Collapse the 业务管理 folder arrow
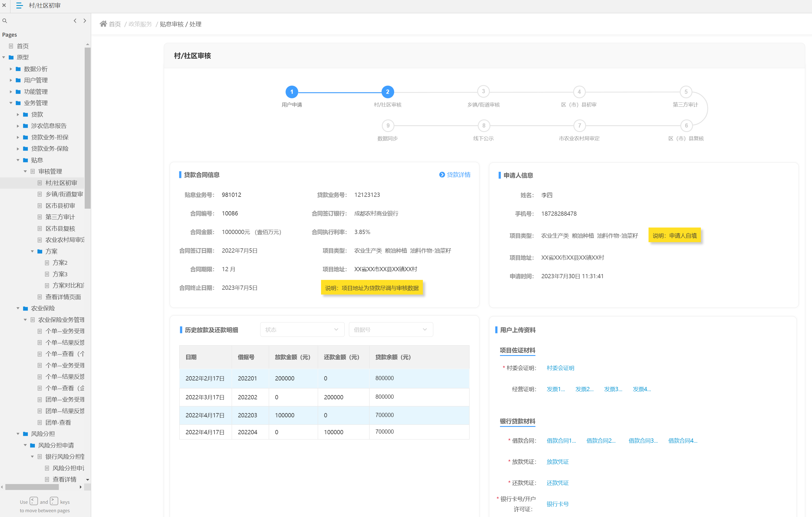 pyautogui.click(x=11, y=103)
